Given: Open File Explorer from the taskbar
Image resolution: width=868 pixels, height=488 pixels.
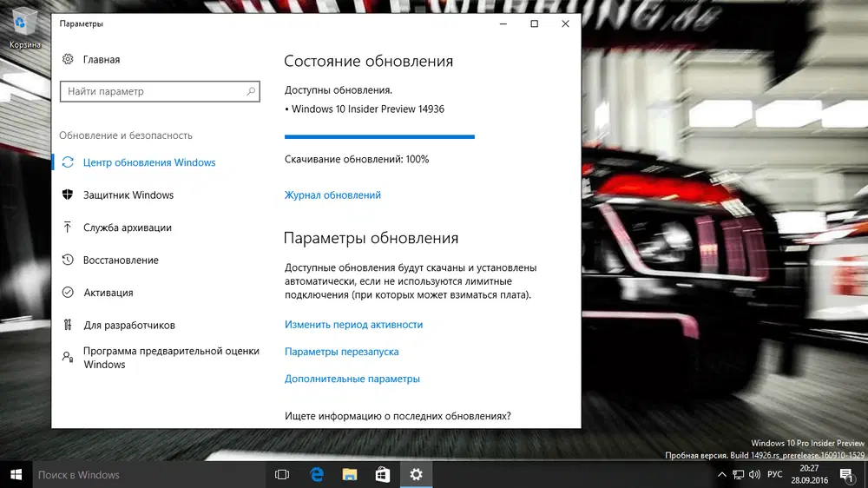Looking at the screenshot, I should [349, 475].
